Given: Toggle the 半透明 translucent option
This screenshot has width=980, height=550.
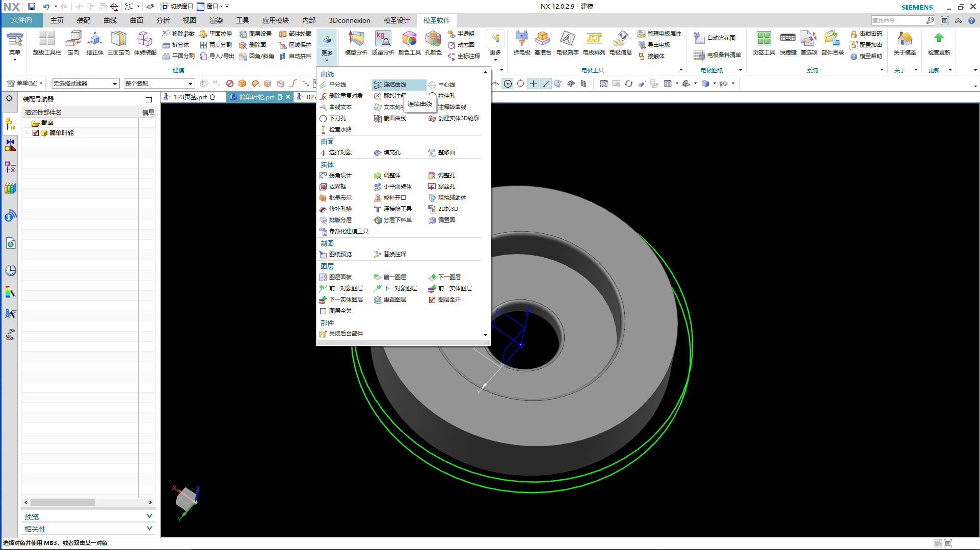Looking at the screenshot, I should pyautogui.click(x=461, y=34).
